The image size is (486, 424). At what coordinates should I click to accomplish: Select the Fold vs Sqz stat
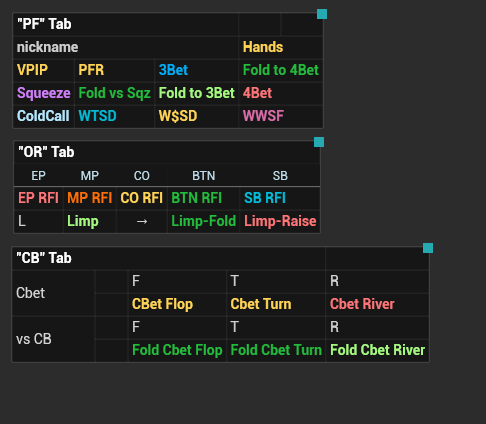coord(114,93)
